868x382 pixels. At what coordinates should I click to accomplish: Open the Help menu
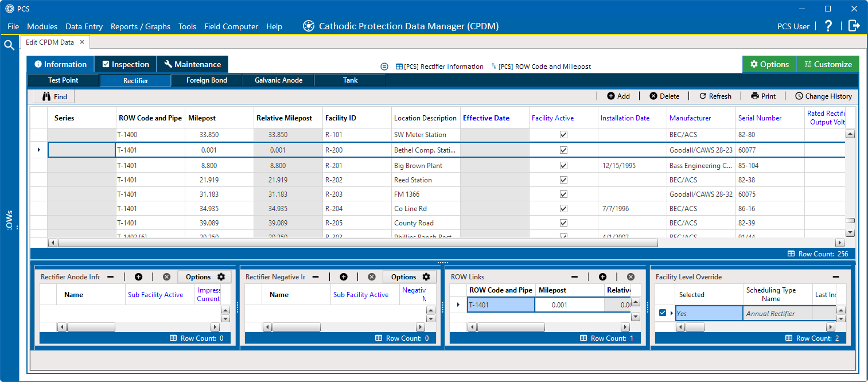(274, 26)
